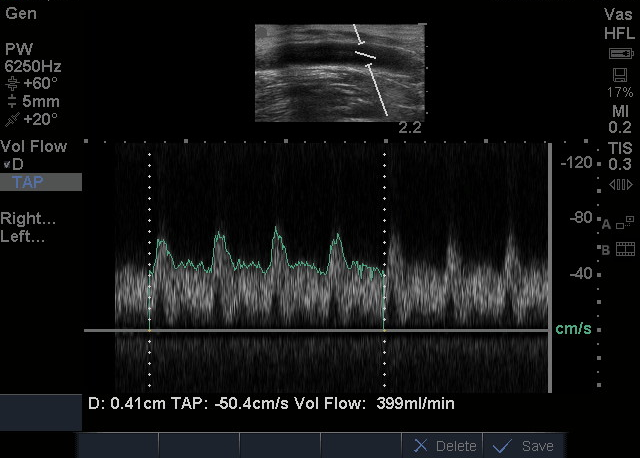The height and width of the screenshot is (458, 640).
Task: Click the Vas exam type label
Action: [x=618, y=15]
